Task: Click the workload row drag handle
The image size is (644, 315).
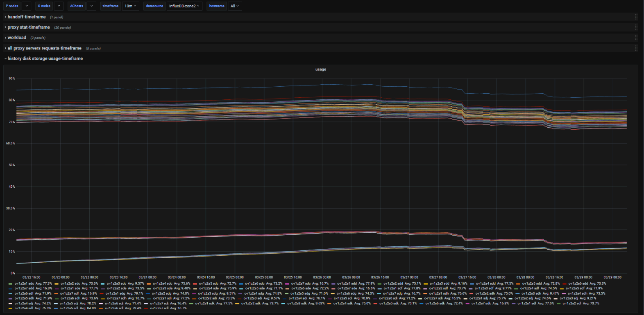Action: pyautogui.click(x=636, y=38)
